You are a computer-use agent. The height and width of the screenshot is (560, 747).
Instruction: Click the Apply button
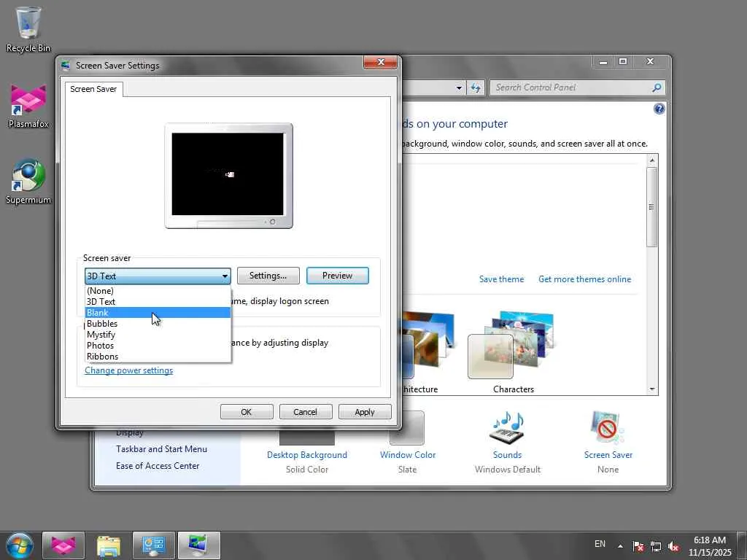pyautogui.click(x=365, y=412)
